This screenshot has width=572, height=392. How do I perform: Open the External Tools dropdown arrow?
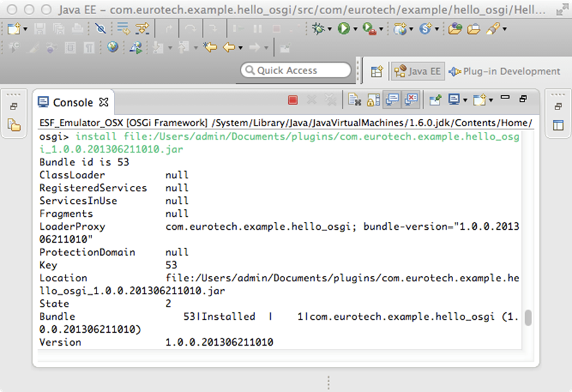(x=381, y=29)
